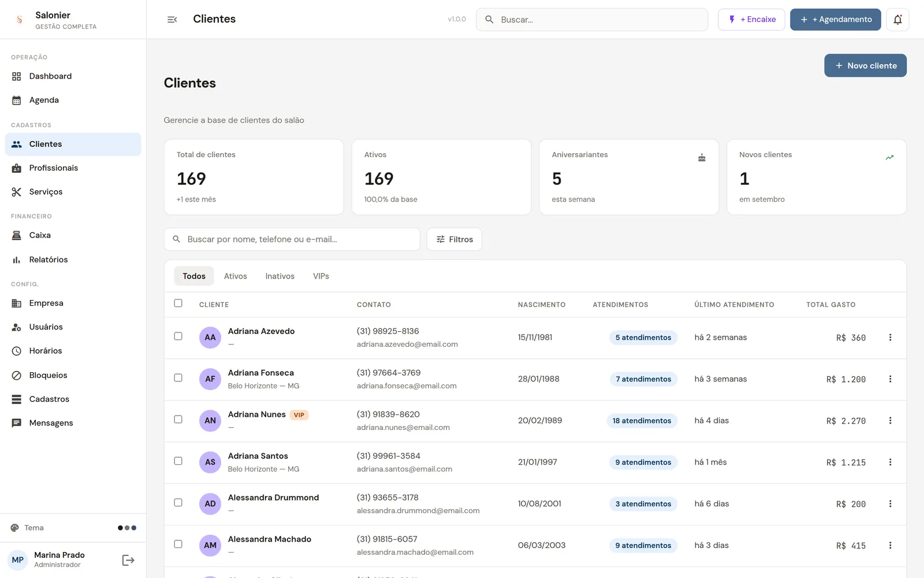This screenshot has height=578, width=924.
Task: Check the box for Adriana Nunes
Action: 178,420
